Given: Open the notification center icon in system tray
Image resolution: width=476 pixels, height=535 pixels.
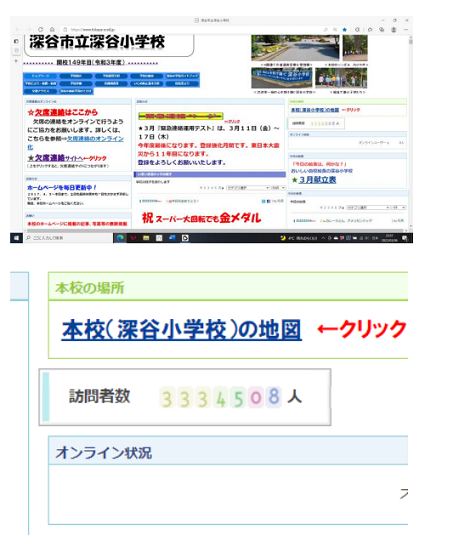Looking at the screenshot, I should (405, 238).
